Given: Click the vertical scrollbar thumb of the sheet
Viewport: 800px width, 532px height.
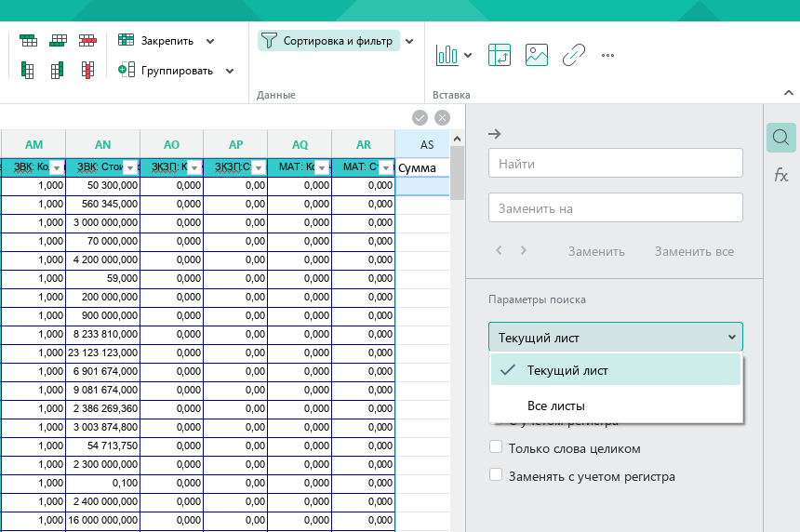Looking at the screenshot, I should (457, 173).
